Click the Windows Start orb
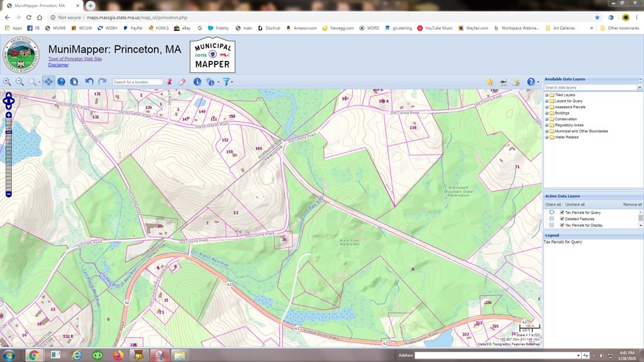This screenshot has height=362, width=644. point(9,355)
